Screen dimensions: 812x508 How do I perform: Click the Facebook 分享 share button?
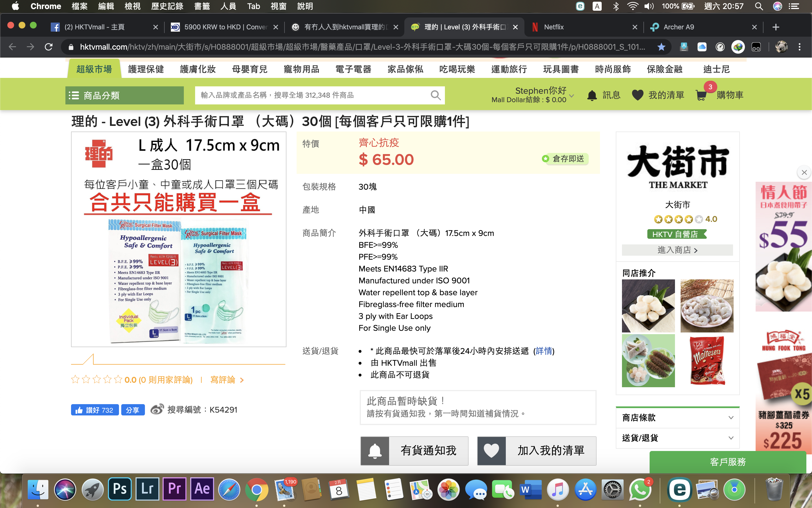click(133, 410)
